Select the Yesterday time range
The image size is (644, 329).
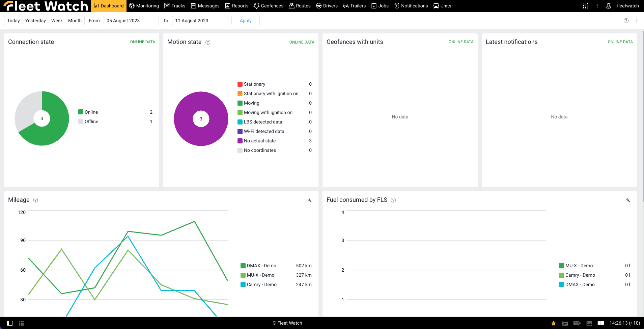click(35, 21)
